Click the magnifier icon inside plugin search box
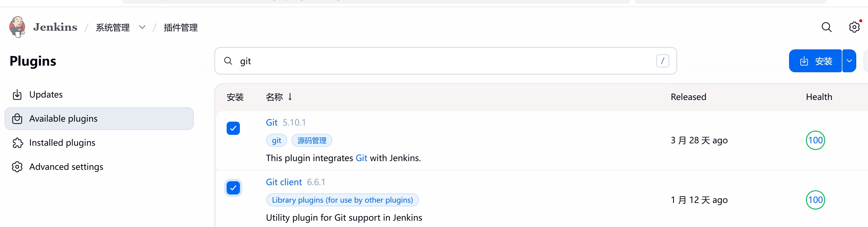The image size is (868, 227). (228, 61)
